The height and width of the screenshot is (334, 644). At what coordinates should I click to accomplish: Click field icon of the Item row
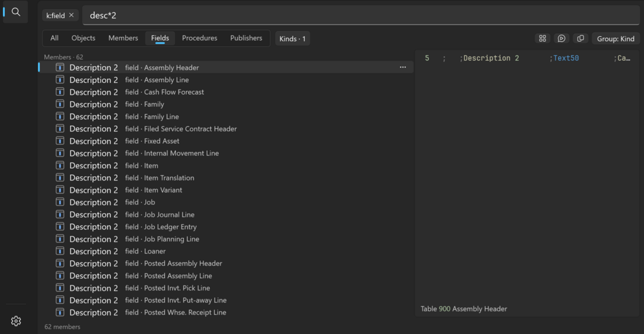[x=60, y=165]
